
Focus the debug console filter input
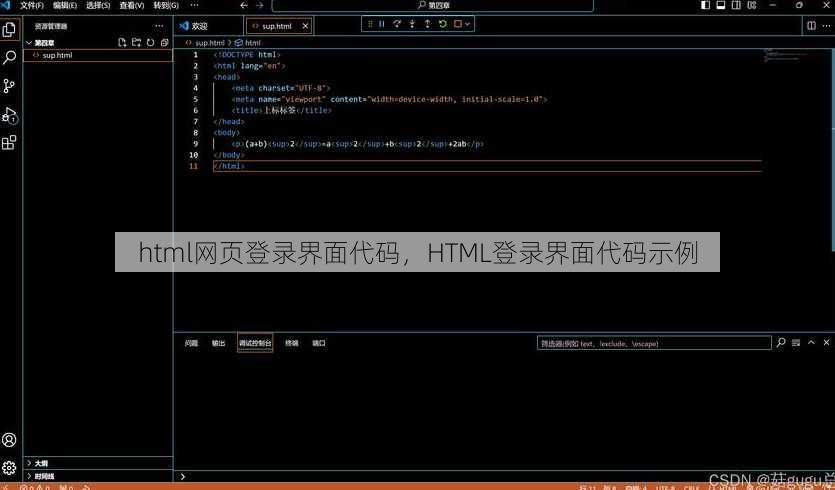[654, 344]
